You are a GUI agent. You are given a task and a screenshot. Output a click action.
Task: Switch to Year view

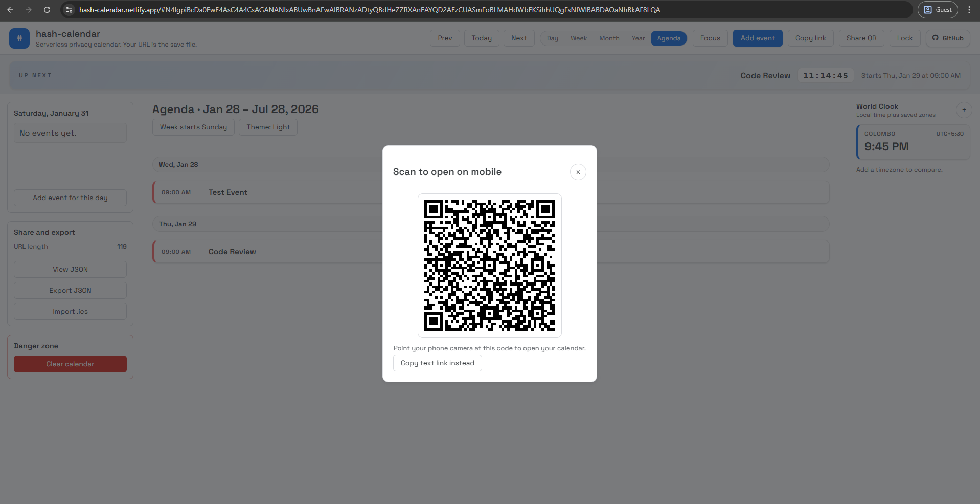tap(638, 38)
